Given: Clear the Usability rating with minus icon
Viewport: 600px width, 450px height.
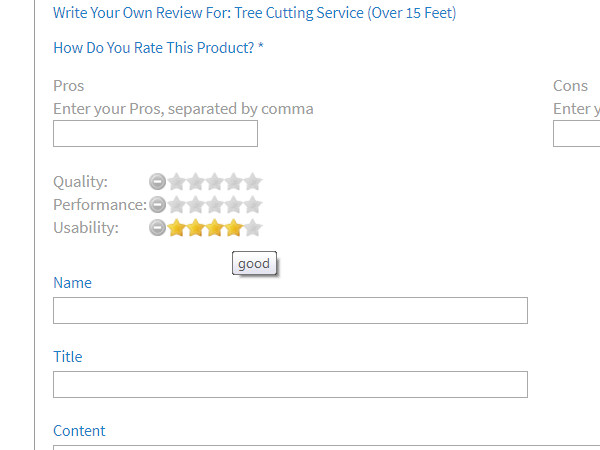Looking at the screenshot, I should tap(157, 228).
